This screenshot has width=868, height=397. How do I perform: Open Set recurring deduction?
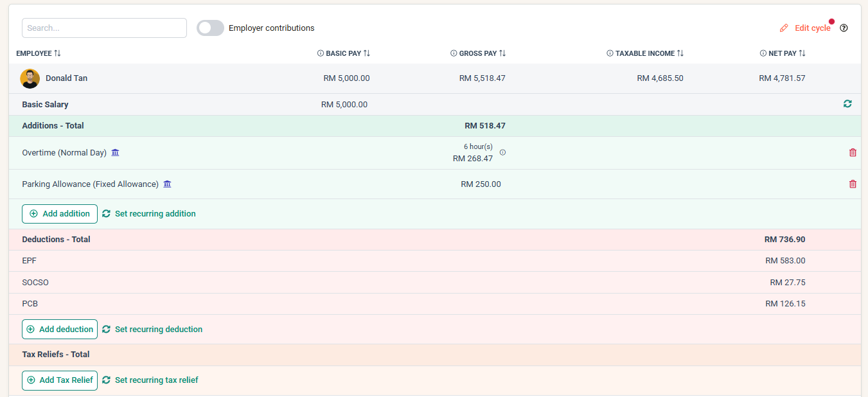(x=158, y=329)
